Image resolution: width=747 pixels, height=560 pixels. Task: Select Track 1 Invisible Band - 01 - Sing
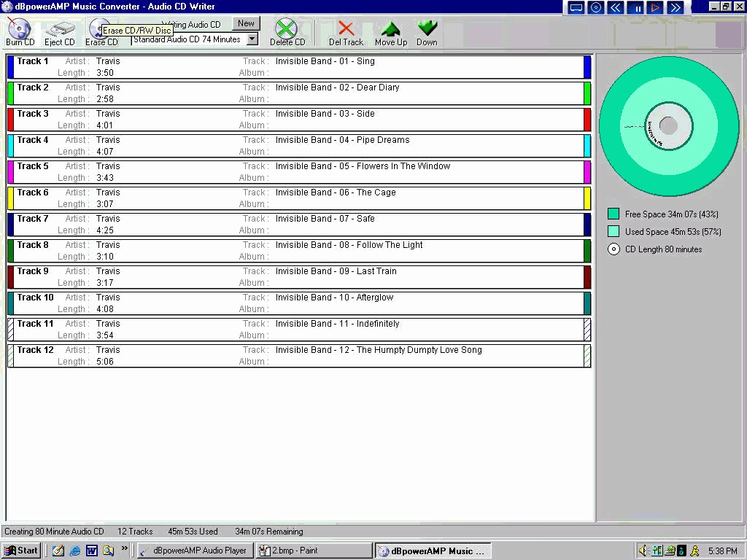[x=299, y=66]
